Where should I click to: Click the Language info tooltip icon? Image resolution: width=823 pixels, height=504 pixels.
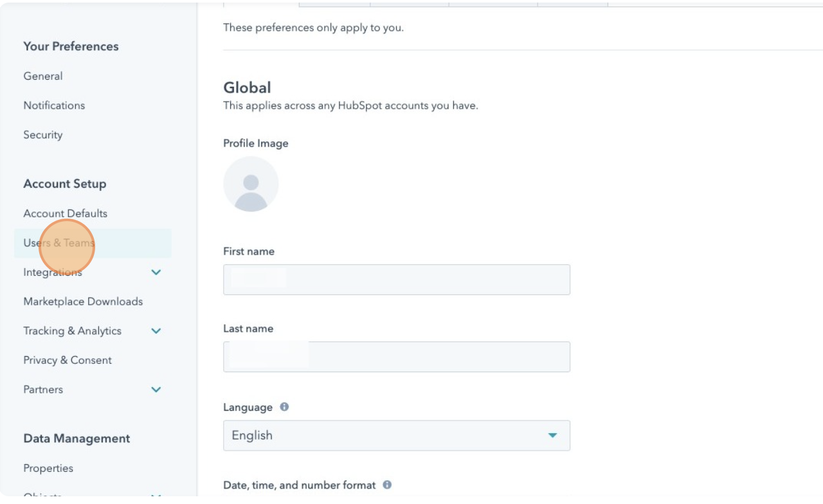[285, 407]
